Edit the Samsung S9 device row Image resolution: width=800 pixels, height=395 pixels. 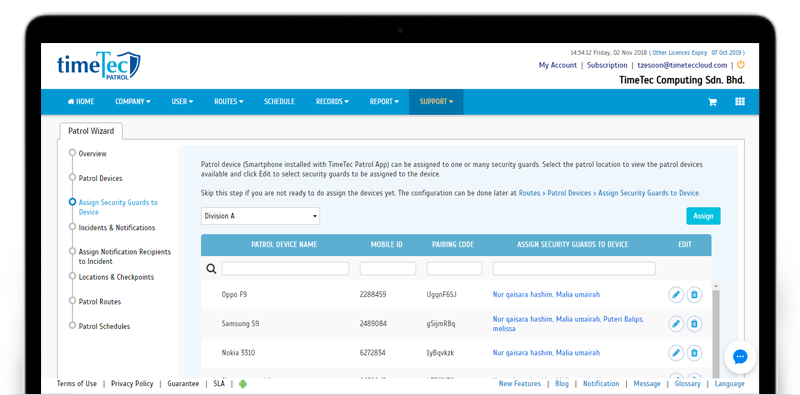point(676,324)
